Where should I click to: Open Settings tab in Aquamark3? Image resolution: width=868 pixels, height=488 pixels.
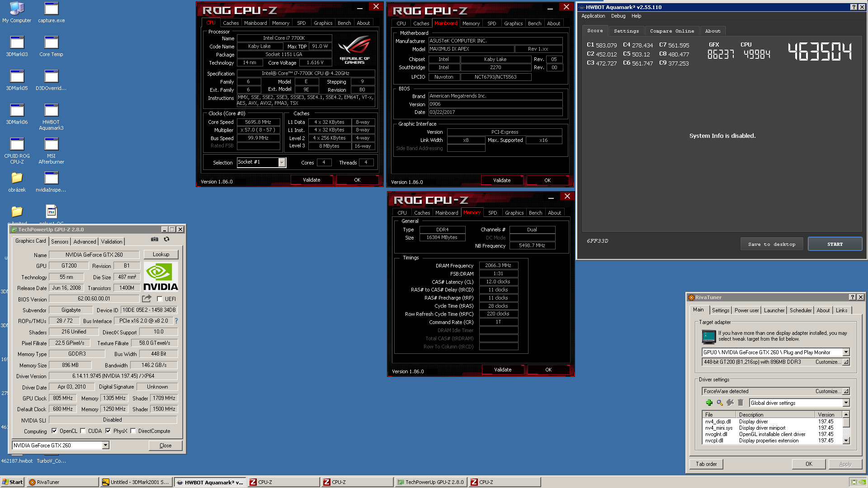click(x=626, y=31)
